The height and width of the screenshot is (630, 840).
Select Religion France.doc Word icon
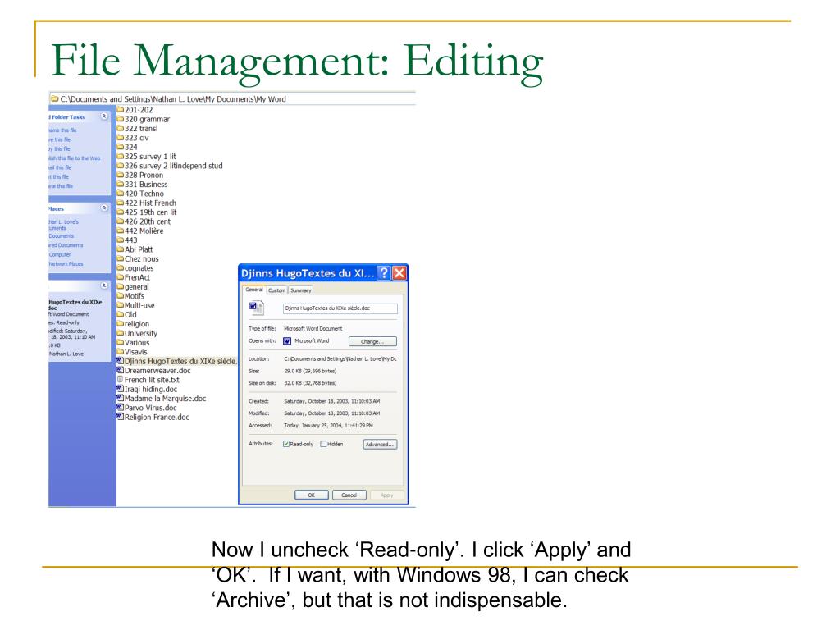121,417
